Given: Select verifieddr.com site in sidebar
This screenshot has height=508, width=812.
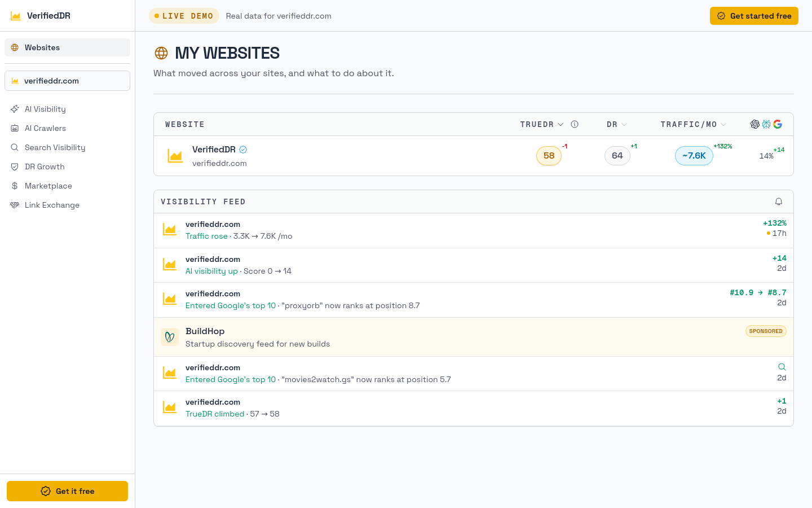Looking at the screenshot, I should click(x=67, y=81).
